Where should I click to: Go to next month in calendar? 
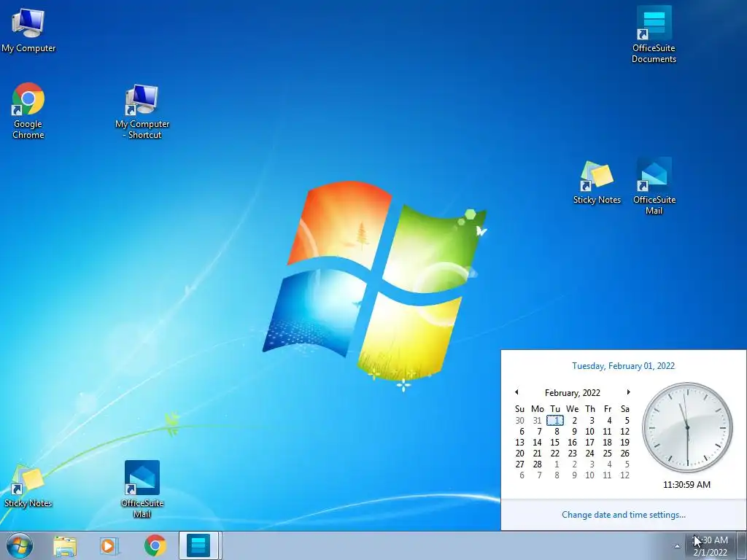click(x=628, y=392)
